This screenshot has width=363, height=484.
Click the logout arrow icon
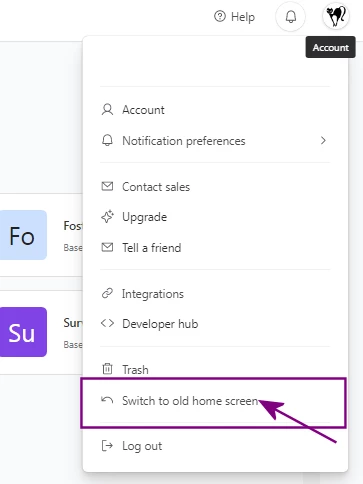[107, 446]
